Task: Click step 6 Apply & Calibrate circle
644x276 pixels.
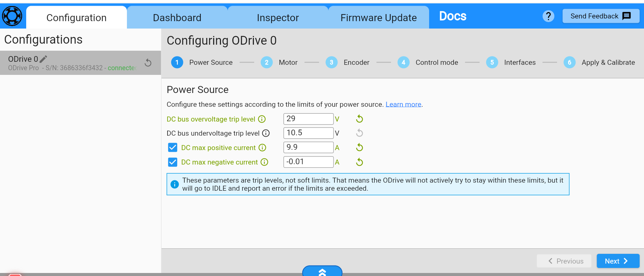Action: [569, 62]
